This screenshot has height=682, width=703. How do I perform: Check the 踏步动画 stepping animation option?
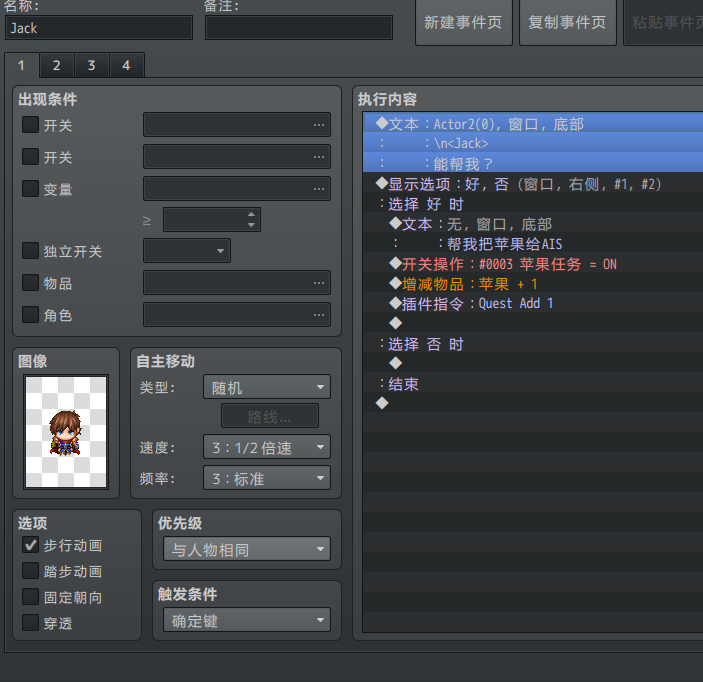[30, 571]
